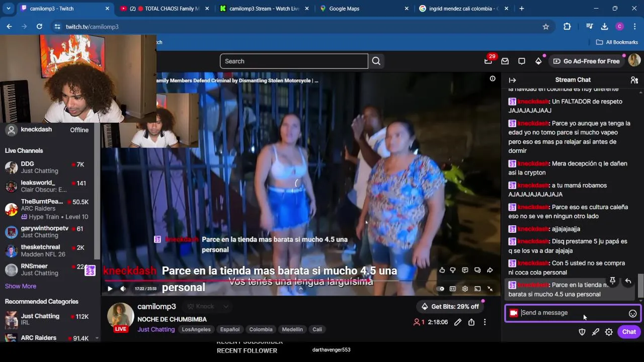Screen dimensions: 644x362
Task: Switch to the TOTAL CHAOS! Family YouTube tab
Action: point(165,9)
